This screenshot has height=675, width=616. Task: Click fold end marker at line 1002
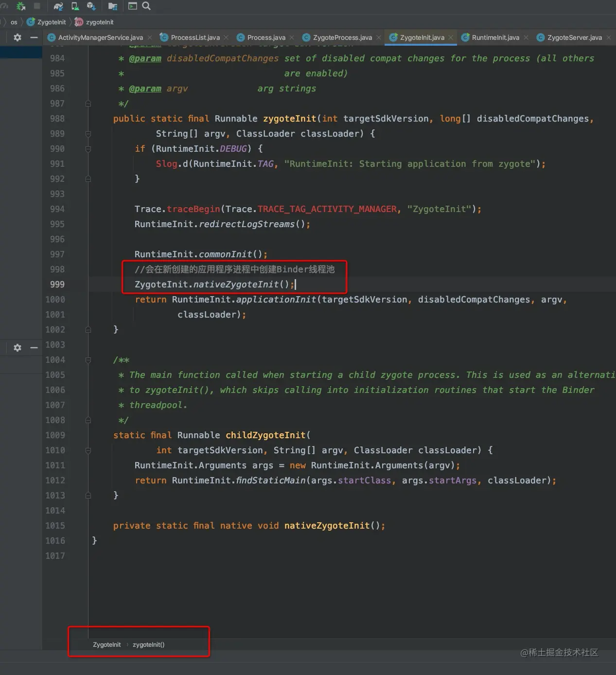tap(88, 330)
